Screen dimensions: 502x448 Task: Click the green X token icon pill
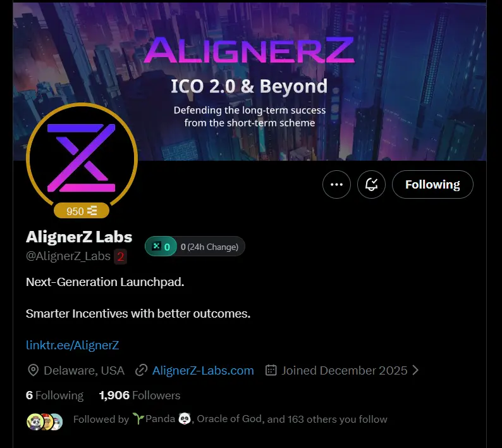[161, 246]
